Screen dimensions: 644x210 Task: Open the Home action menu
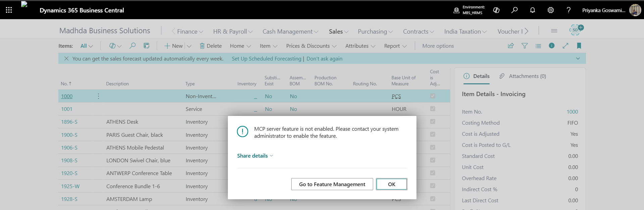coord(240,46)
